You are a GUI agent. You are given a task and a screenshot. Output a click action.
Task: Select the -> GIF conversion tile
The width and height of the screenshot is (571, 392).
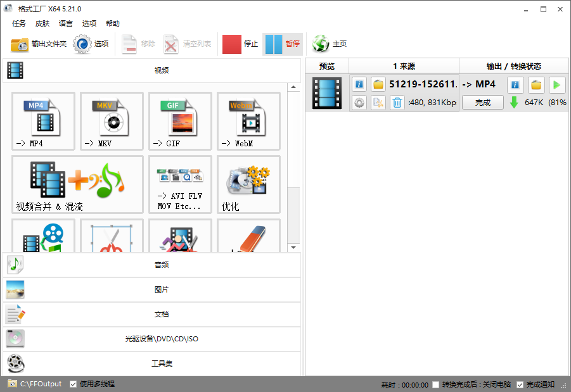[180, 121]
